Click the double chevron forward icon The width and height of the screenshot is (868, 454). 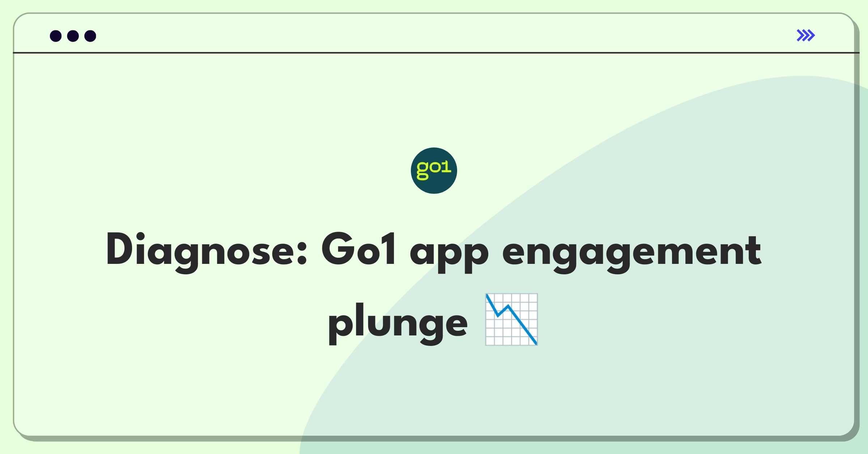[805, 35]
